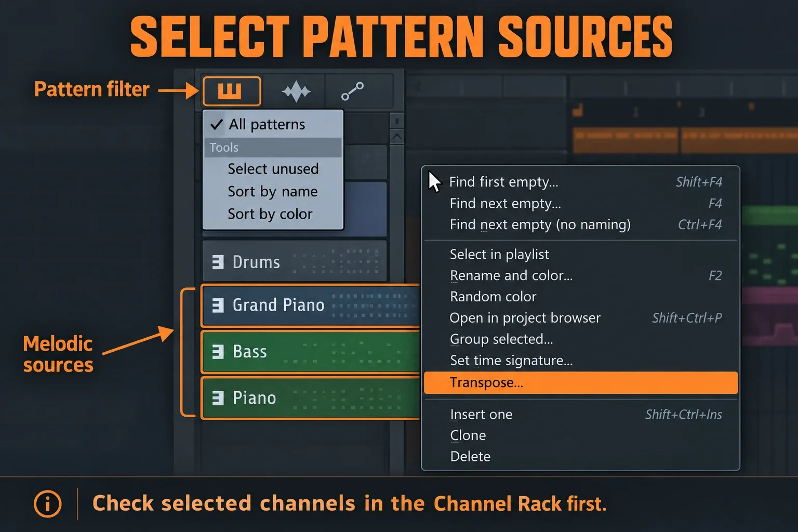Choose Group selected…
The height and width of the screenshot is (532, 798).
pos(581,339)
